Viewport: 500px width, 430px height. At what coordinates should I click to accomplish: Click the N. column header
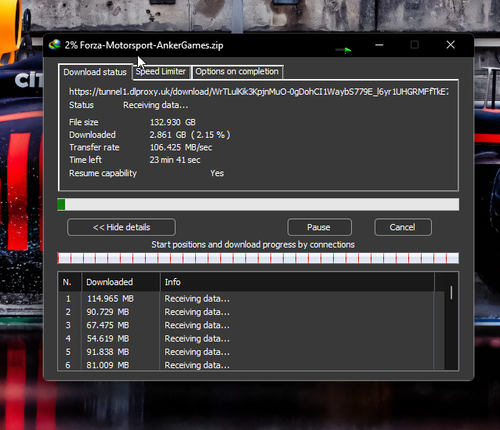70,282
